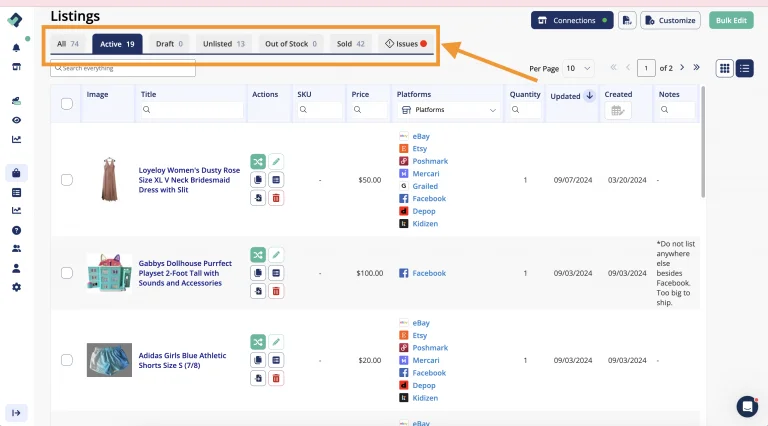Open the eye icon in sidebar

click(x=16, y=120)
